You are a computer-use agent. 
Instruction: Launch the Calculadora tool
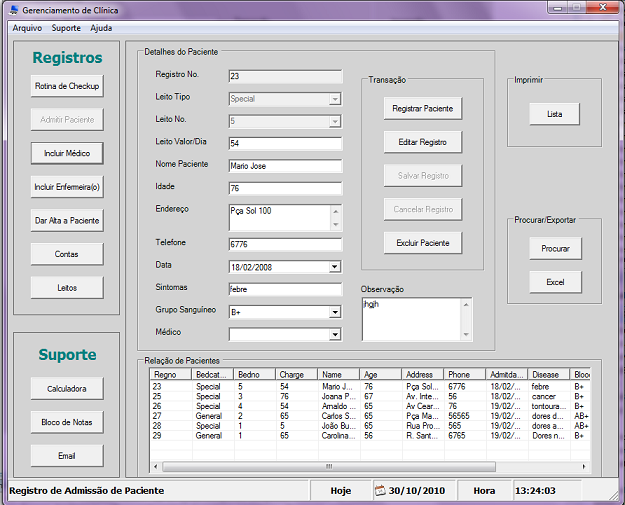(x=67, y=388)
